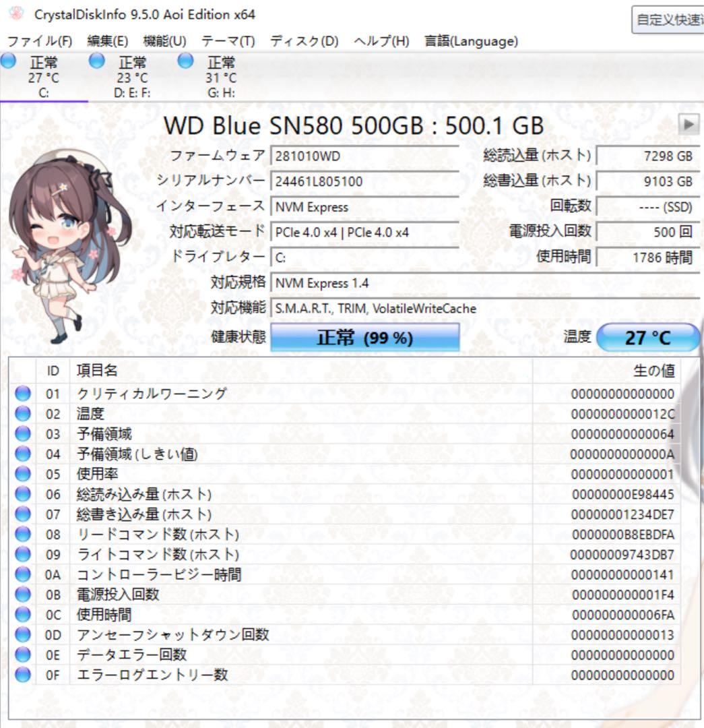The height and width of the screenshot is (728, 704).
Task: Click status icon for row 0C 使用時間
Action: (23, 615)
